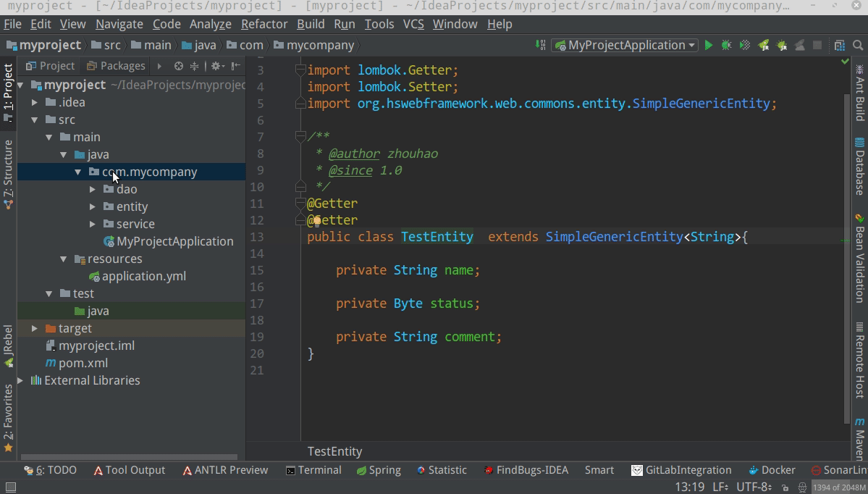868x494 pixels.
Task: Open the Bean Validation side panel
Action: (x=860, y=258)
